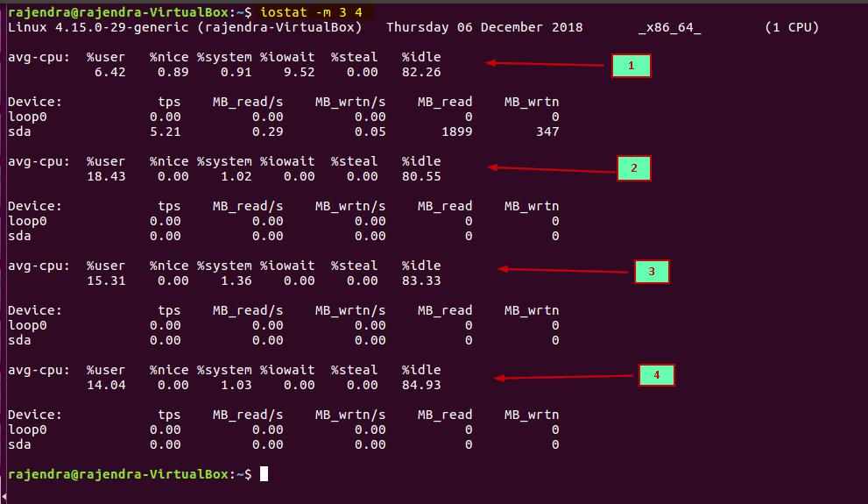Click the hostname '(rajendra-VirtualBox)' in the header line
This screenshot has width=868, height=504.
(x=279, y=28)
